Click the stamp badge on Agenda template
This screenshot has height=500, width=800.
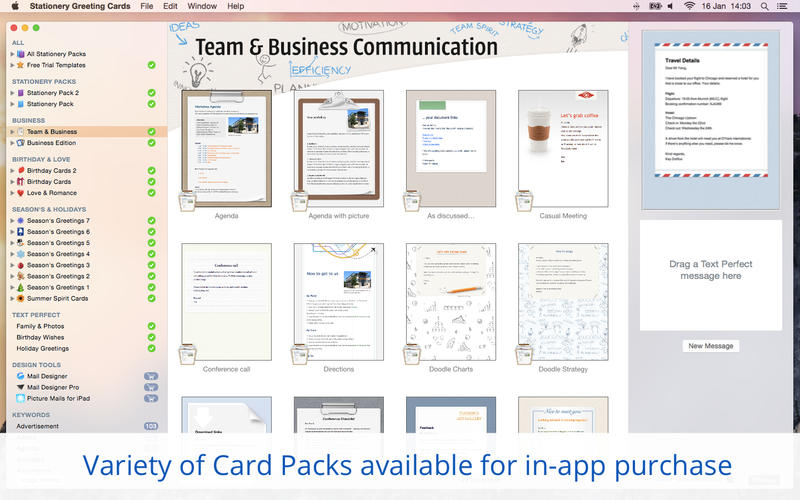tap(185, 201)
